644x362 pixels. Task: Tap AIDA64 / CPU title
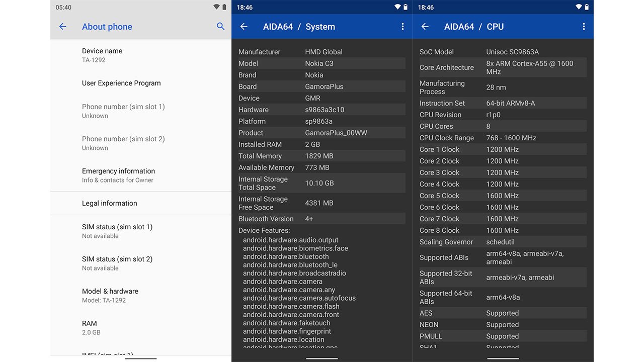[474, 27]
